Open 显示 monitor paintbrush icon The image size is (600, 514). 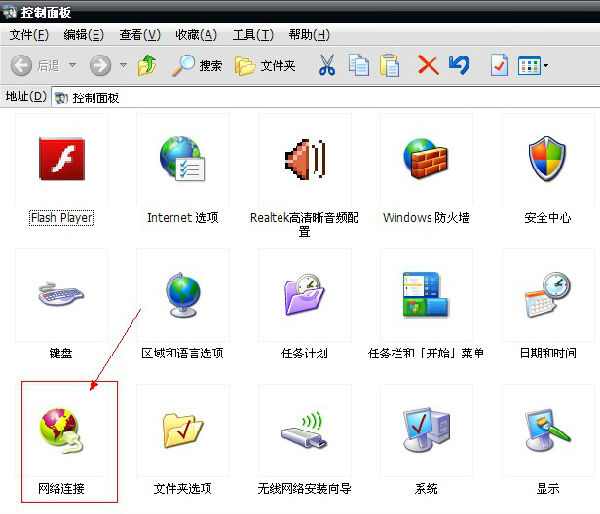(547, 430)
